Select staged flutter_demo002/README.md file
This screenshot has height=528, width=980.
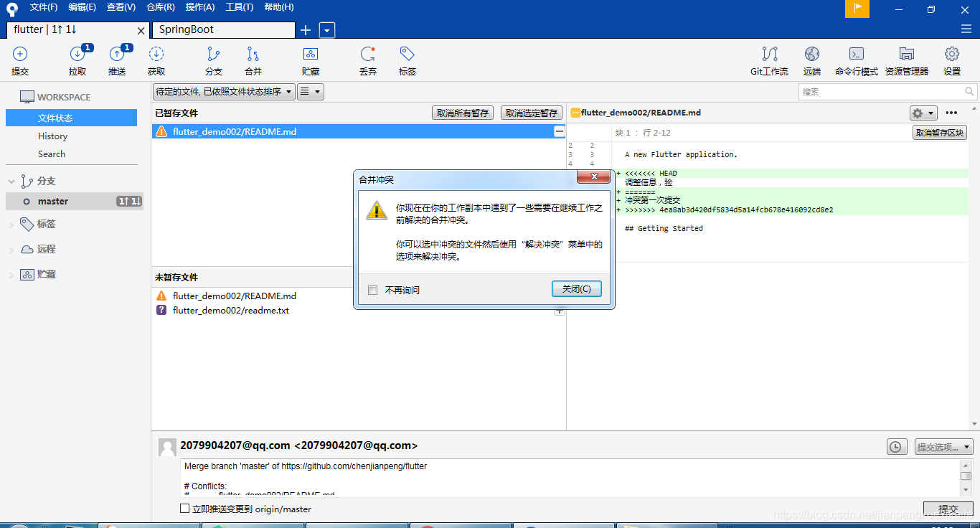tap(358, 131)
